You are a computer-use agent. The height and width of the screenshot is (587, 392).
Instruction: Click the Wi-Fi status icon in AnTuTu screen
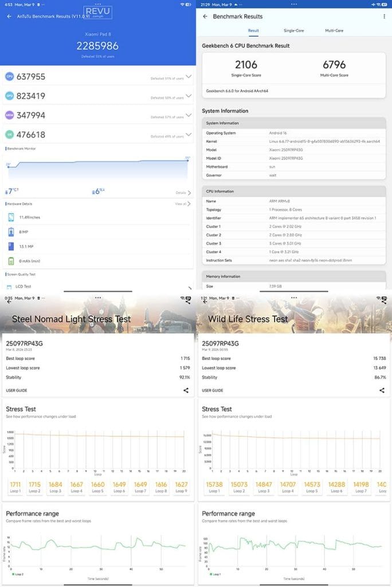(x=182, y=5)
